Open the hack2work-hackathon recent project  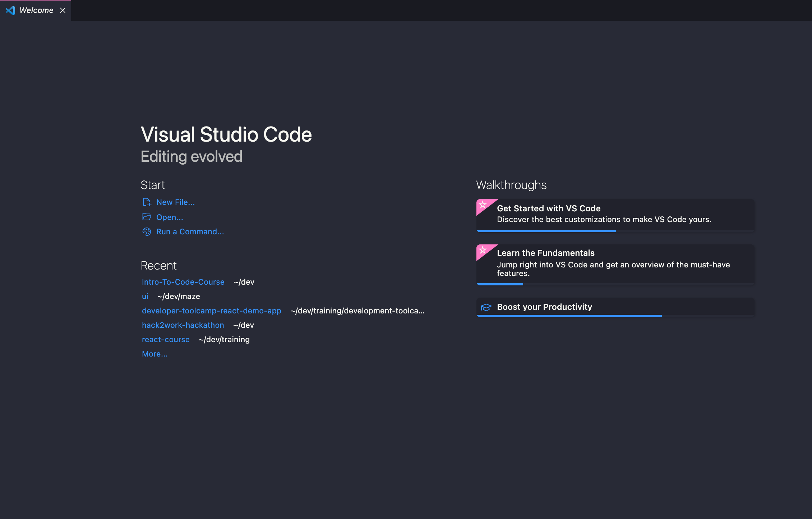[183, 325]
